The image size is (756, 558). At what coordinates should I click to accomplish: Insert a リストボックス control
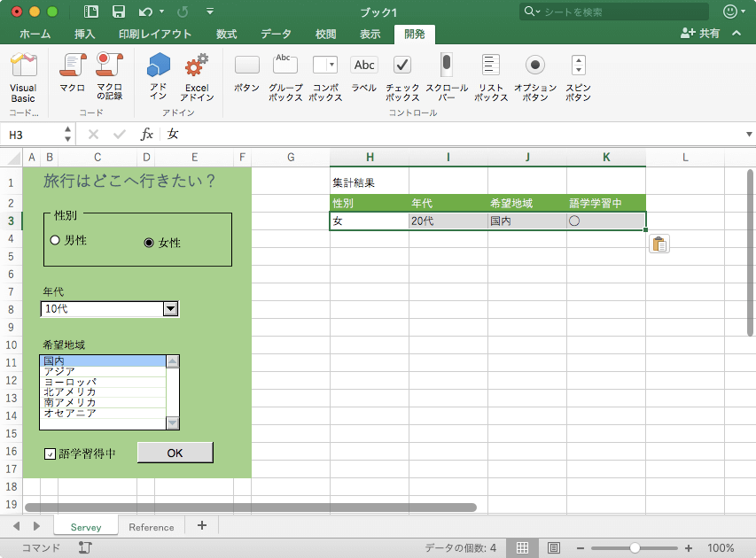[491, 77]
